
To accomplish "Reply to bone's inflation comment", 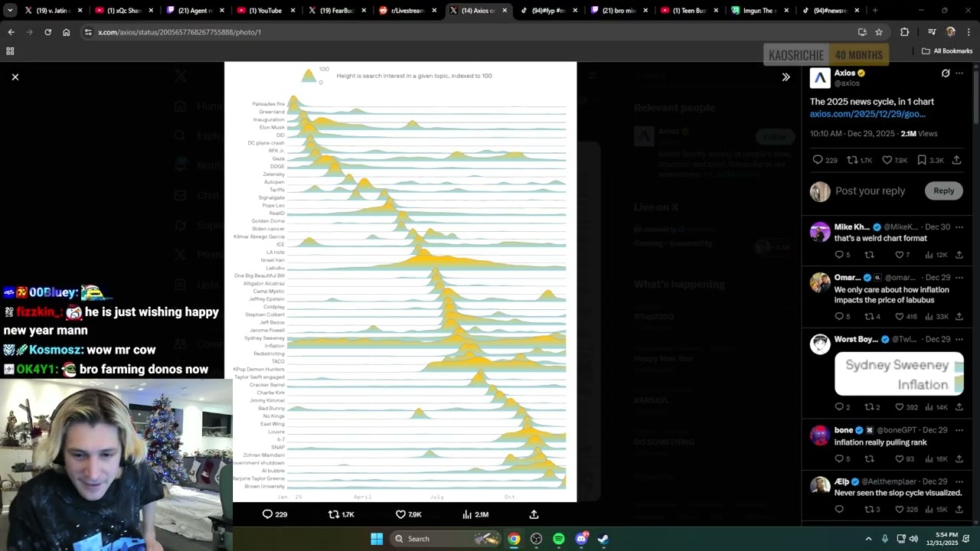I will [842, 458].
